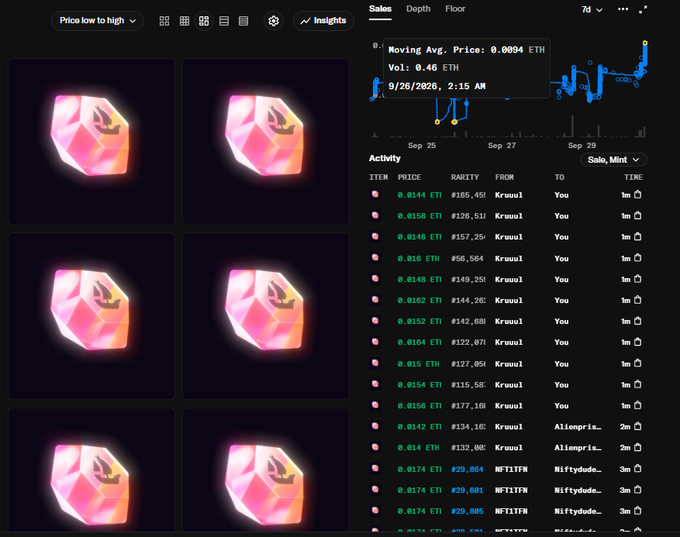Switch to compact grid view icon
Screen dimensions: 680x537
click(x=184, y=21)
